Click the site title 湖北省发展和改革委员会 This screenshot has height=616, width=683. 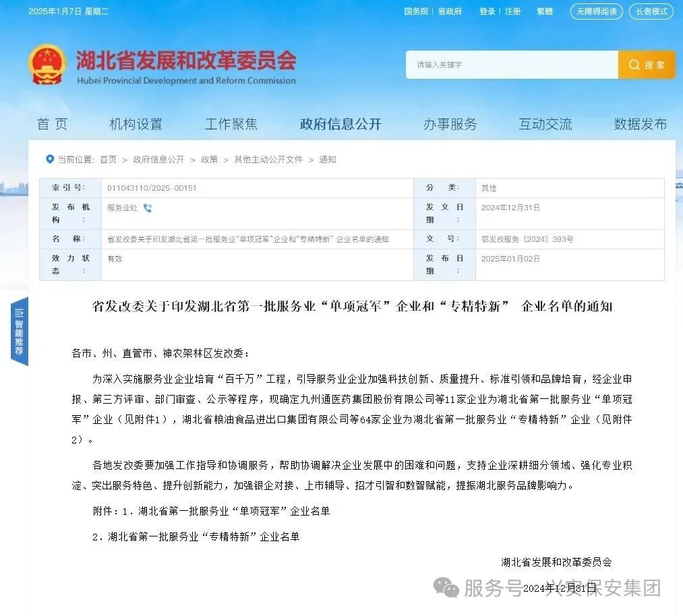click(x=187, y=59)
